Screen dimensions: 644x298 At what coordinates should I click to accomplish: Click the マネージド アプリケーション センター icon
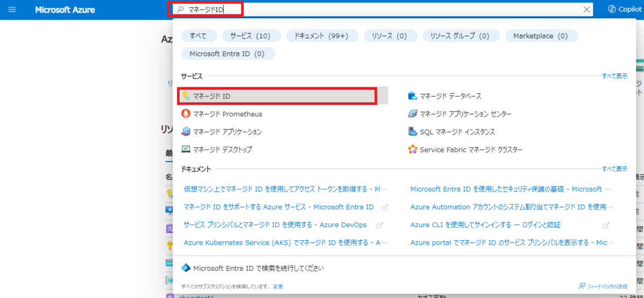pyautogui.click(x=413, y=114)
